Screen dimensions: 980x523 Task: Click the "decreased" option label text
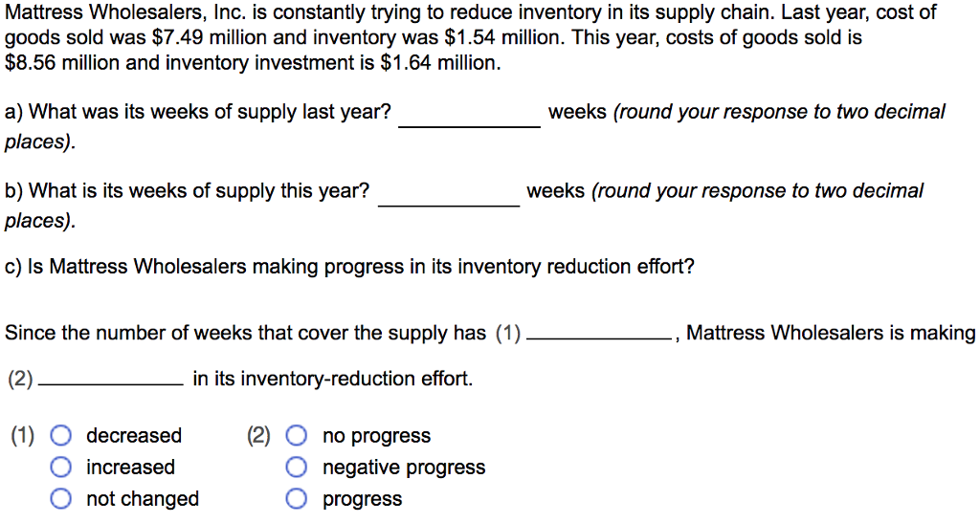(x=134, y=436)
